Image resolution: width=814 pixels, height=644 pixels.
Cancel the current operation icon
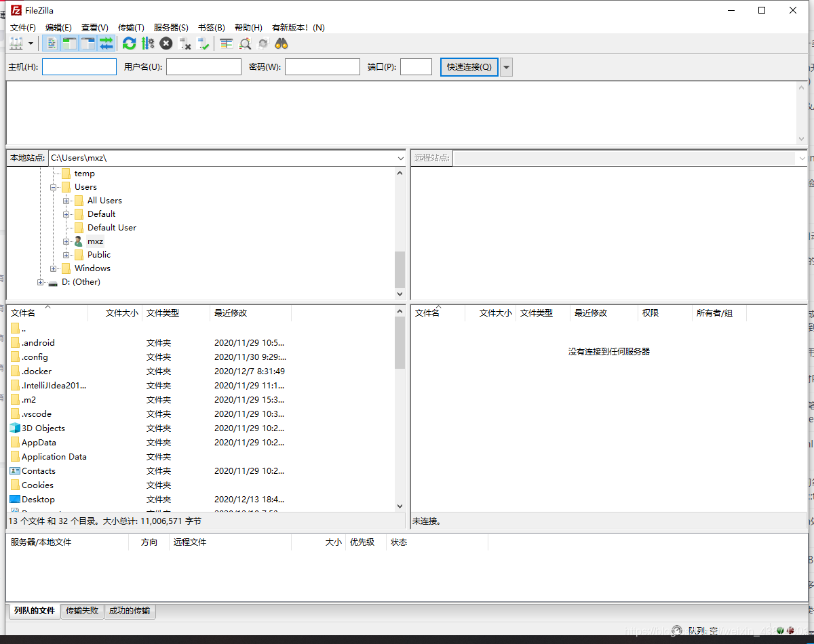166,43
